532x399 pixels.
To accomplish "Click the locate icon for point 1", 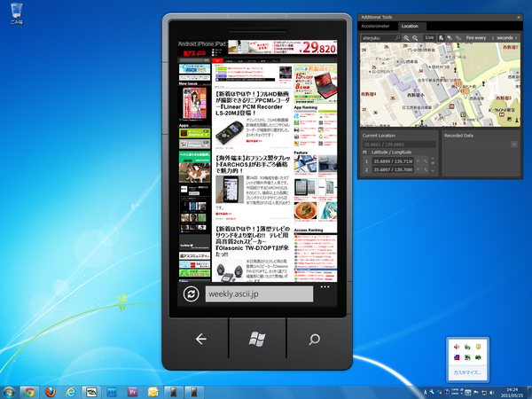I will point(426,161).
